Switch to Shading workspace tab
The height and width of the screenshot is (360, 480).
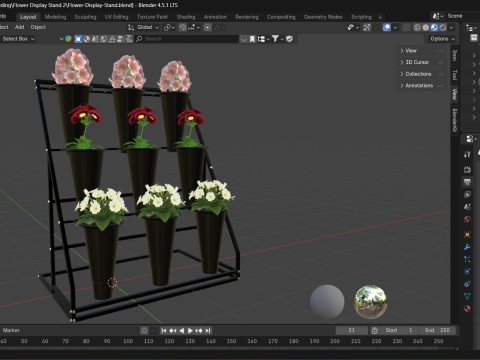(x=186, y=17)
